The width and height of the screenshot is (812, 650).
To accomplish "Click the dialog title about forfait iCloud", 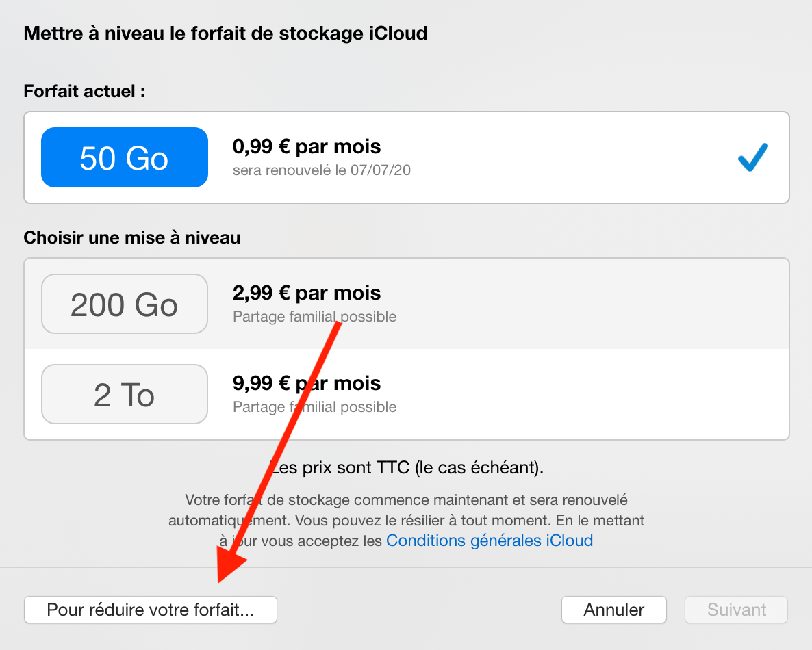I will click(x=225, y=33).
